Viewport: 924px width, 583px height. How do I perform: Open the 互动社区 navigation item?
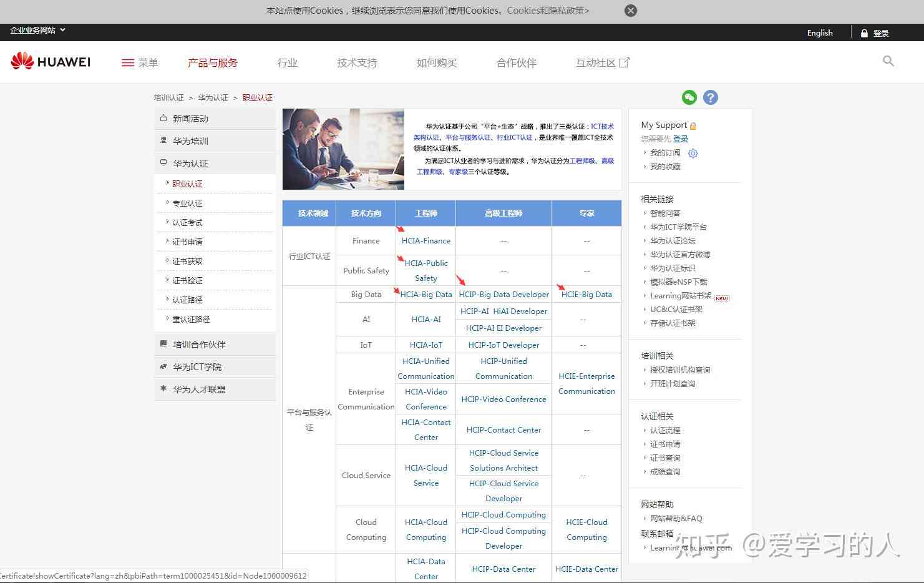[596, 62]
